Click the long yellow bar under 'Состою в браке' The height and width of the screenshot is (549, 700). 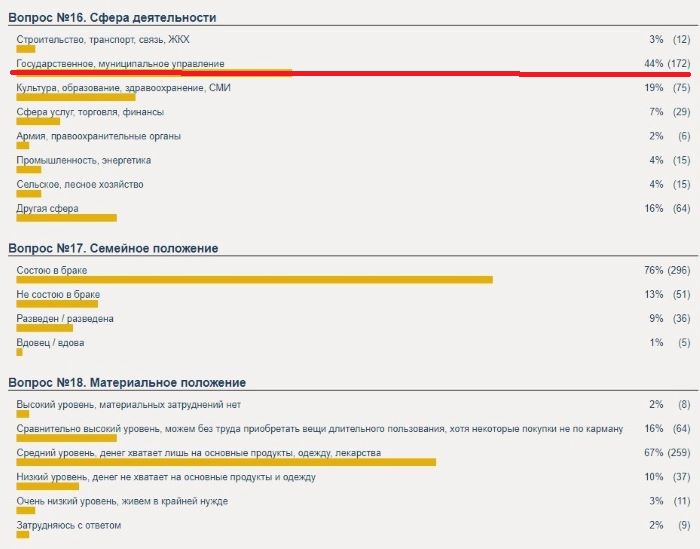pyautogui.click(x=254, y=279)
